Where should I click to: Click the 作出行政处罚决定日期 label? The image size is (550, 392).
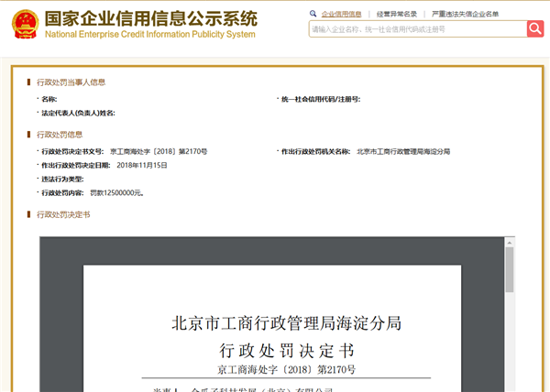[76, 166]
